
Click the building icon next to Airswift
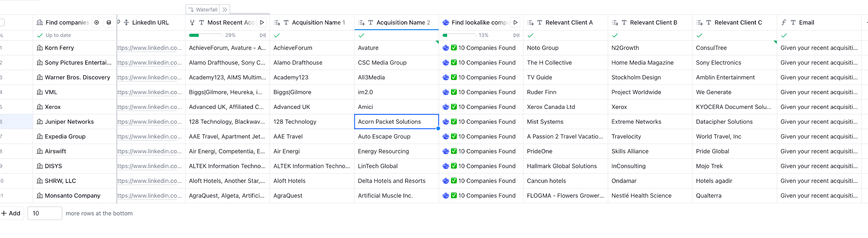click(40, 151)
